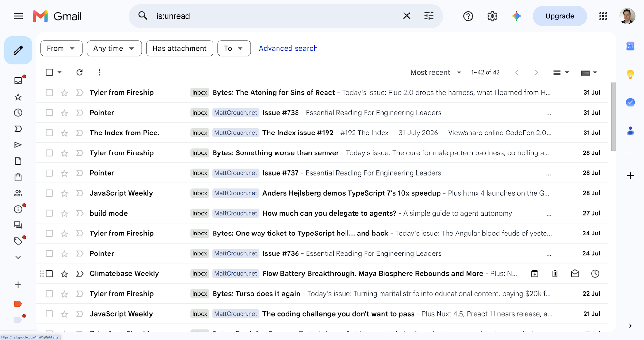This screenshot has height=340, width=644.
Task: Mark Climatebase Weekly email as read
Action: [575, 274]
